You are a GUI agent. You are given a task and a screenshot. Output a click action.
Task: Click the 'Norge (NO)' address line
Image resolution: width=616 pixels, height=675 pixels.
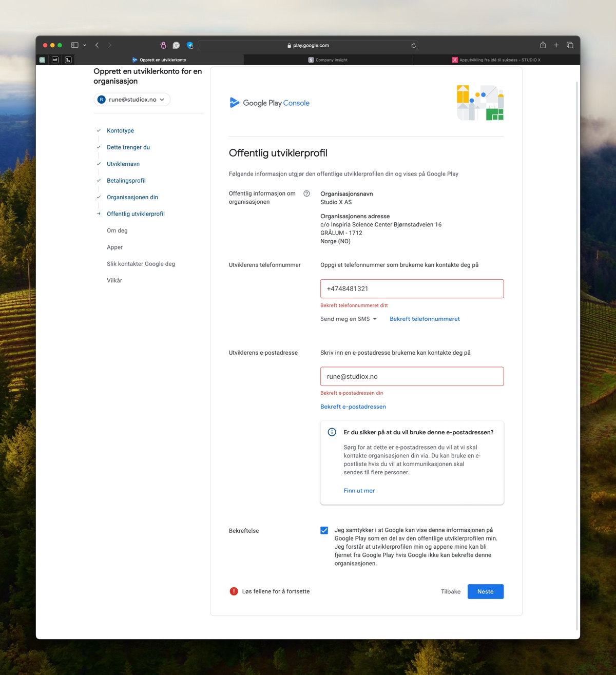336,241
